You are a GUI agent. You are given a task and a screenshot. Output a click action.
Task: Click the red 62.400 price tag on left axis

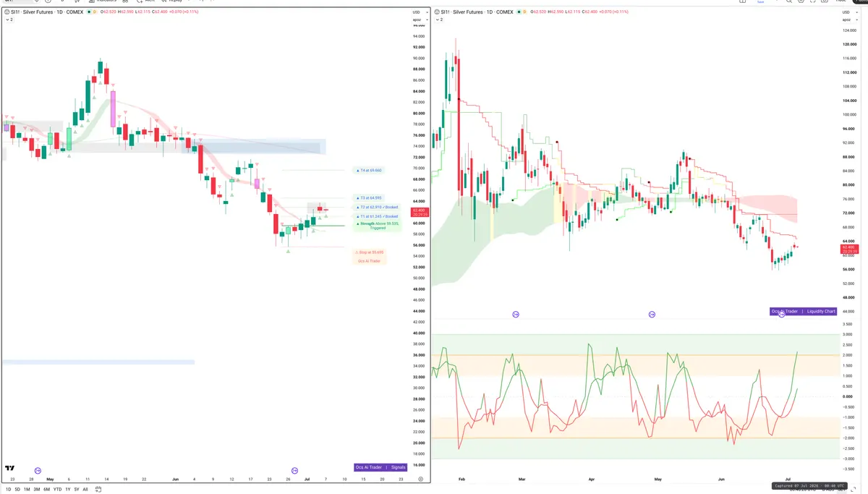[419, 212]
